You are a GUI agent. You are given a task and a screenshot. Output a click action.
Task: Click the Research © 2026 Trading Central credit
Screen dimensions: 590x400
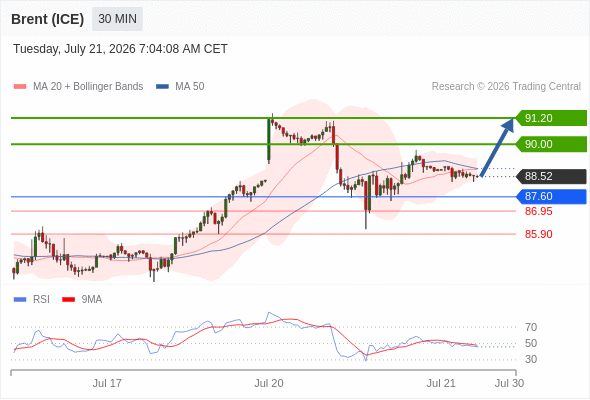pos(506,87)
